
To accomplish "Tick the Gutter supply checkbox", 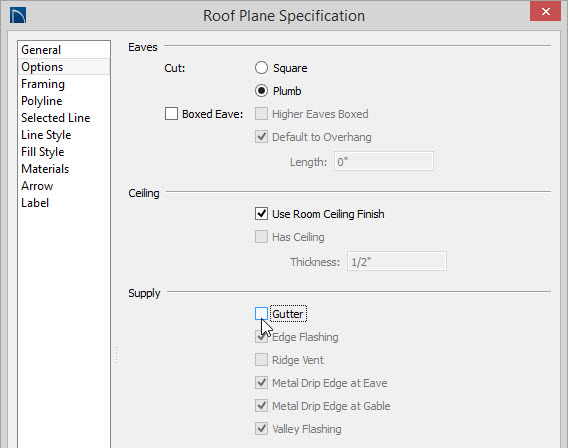I will pyautogui.click(x=261, y=314).
